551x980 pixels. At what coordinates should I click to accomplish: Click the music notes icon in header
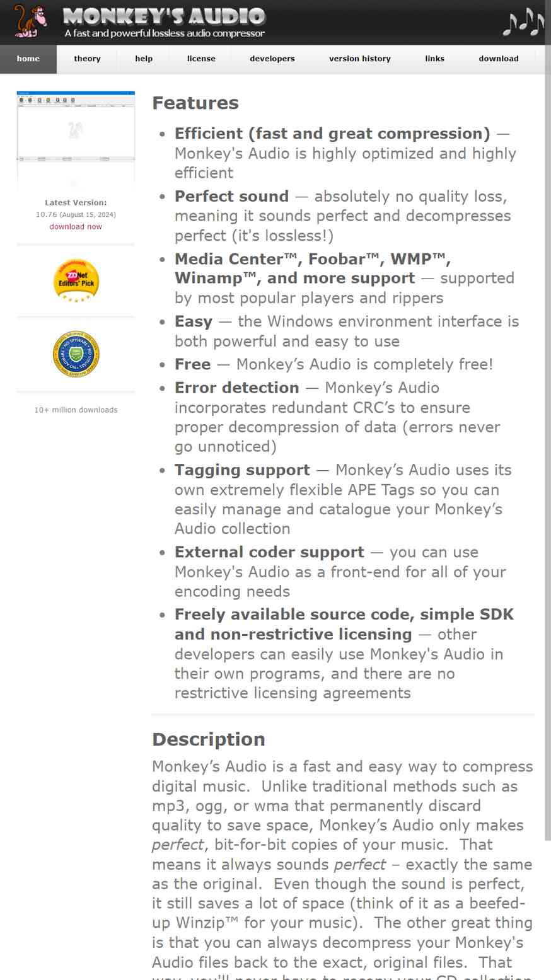click(x=522, y=23)
